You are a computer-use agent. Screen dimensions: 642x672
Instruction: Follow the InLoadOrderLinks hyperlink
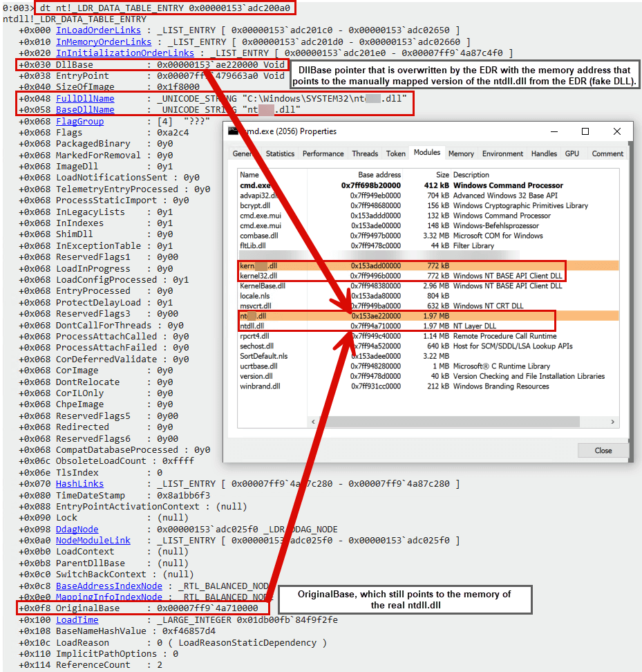98,30
